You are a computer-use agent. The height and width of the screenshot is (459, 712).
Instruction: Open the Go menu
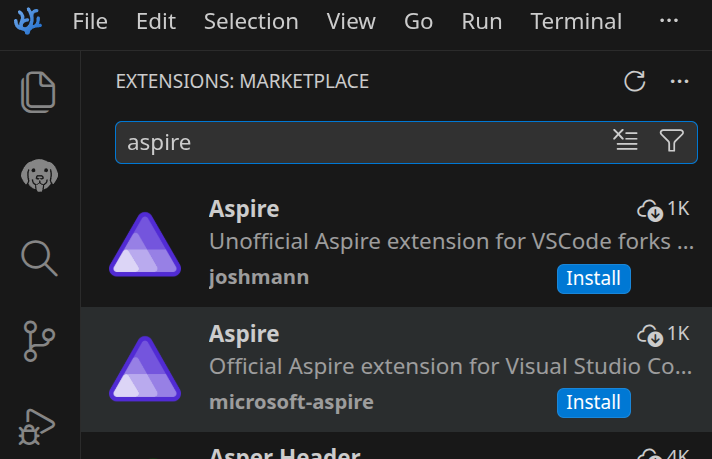click(418, 21)
